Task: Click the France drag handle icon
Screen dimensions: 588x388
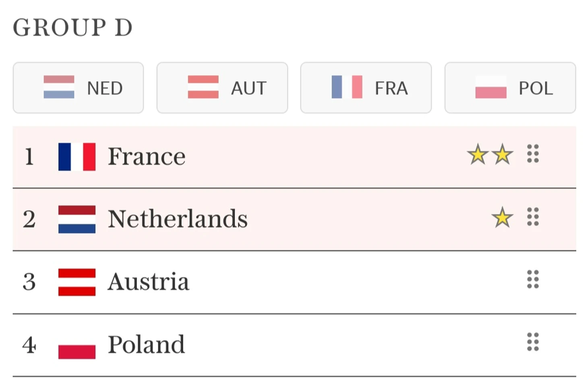Action: coord(533,154)
